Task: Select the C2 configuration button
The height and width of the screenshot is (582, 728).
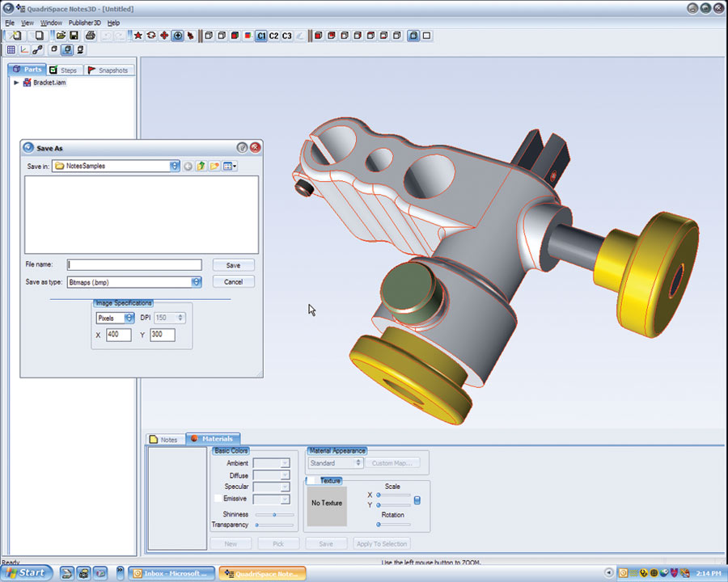Action: [x=273, y=36]
